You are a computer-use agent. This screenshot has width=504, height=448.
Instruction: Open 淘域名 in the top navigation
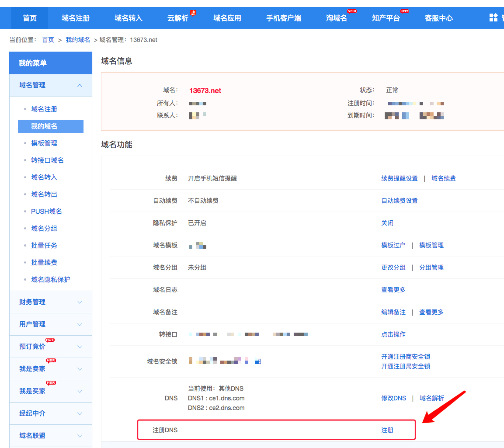tap(336, 18)
